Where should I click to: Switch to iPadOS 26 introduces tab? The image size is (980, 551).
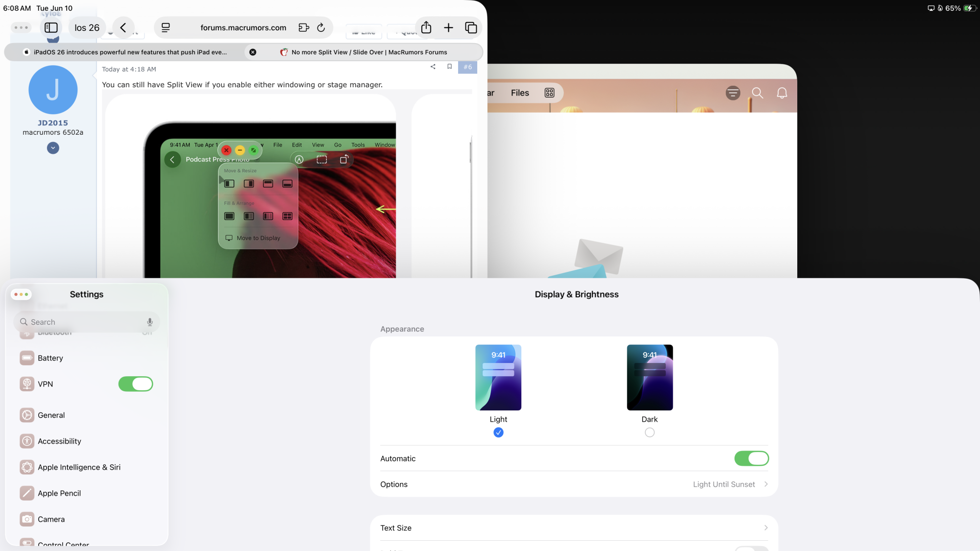125,52
